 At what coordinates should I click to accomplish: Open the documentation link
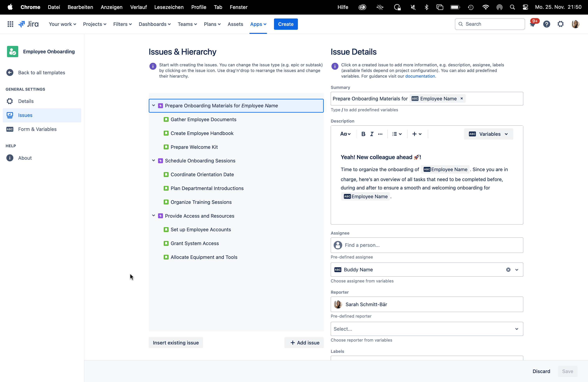420,76
